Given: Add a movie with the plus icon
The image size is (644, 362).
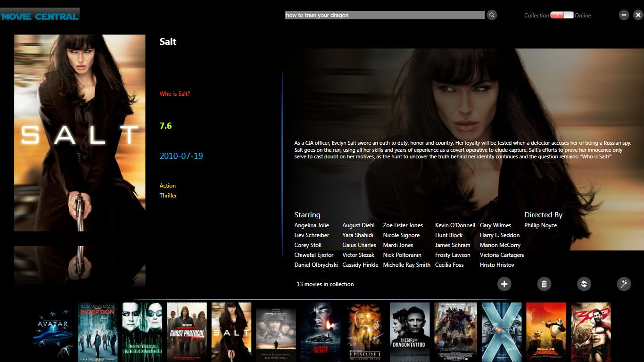Looking at the screenshot, I should point(504,284).
